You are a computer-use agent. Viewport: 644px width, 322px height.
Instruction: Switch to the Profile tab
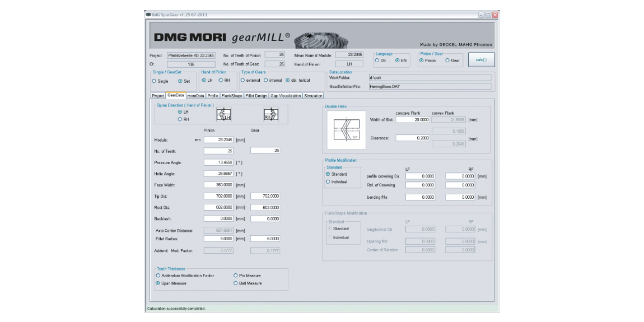[x=213, y=96]
